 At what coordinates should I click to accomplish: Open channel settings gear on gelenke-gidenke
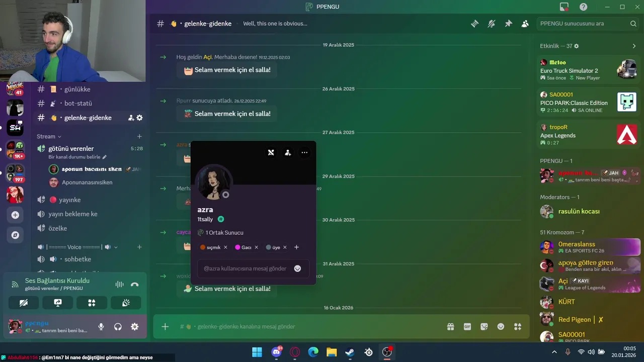[139, 118]
